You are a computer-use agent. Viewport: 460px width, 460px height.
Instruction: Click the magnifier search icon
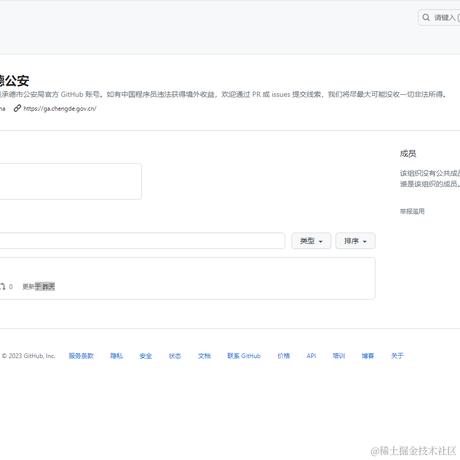coord(426,17)
